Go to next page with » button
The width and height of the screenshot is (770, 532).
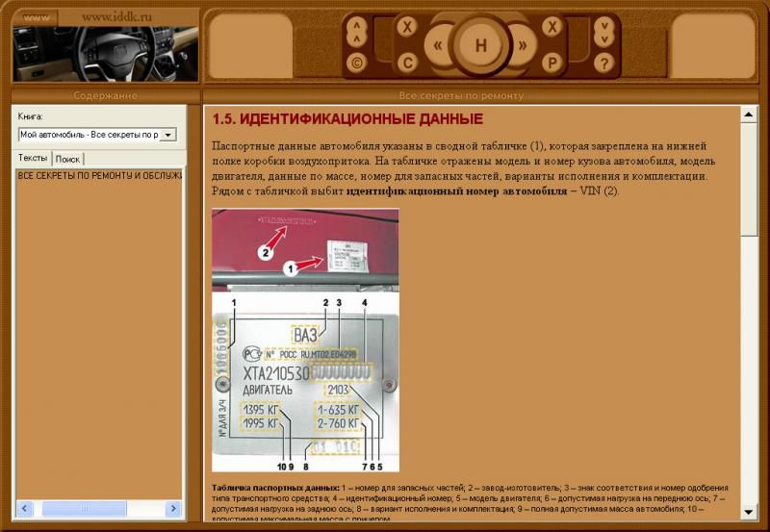523,45
